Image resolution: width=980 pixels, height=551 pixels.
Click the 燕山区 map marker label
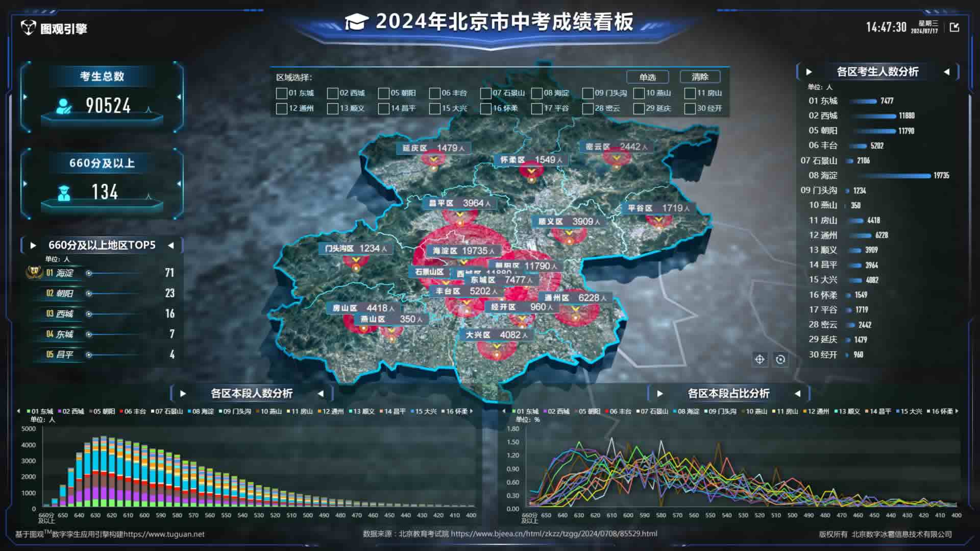[391, 319]
